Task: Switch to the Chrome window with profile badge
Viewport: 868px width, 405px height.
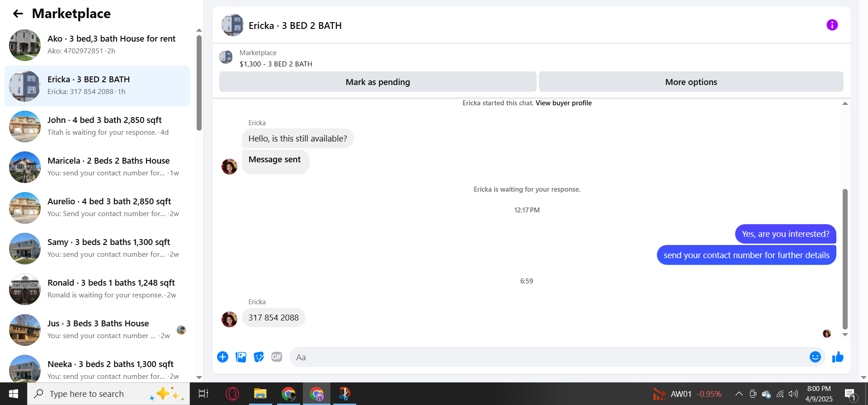Action: 316,394
